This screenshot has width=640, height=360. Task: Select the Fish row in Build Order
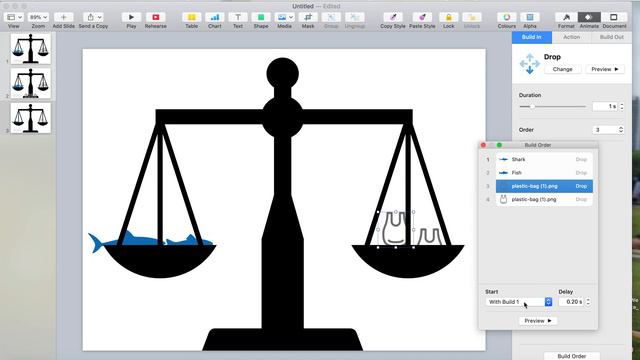[x=544, y=173]
